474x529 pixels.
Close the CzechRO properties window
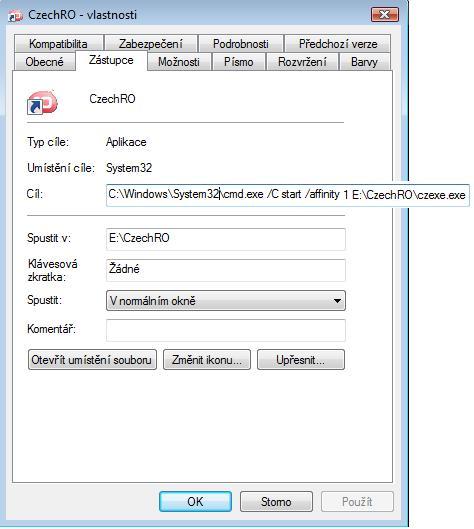click(x=385, y=15)
